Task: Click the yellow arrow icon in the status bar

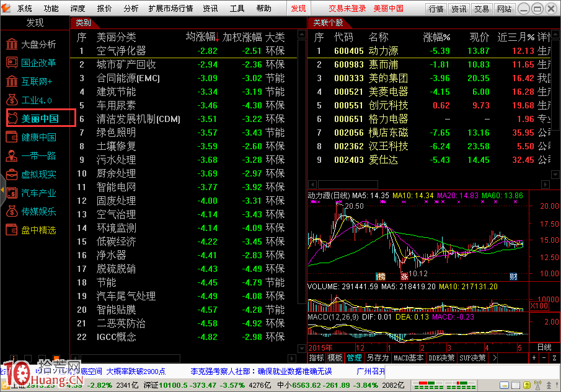Action: [527, 385]
